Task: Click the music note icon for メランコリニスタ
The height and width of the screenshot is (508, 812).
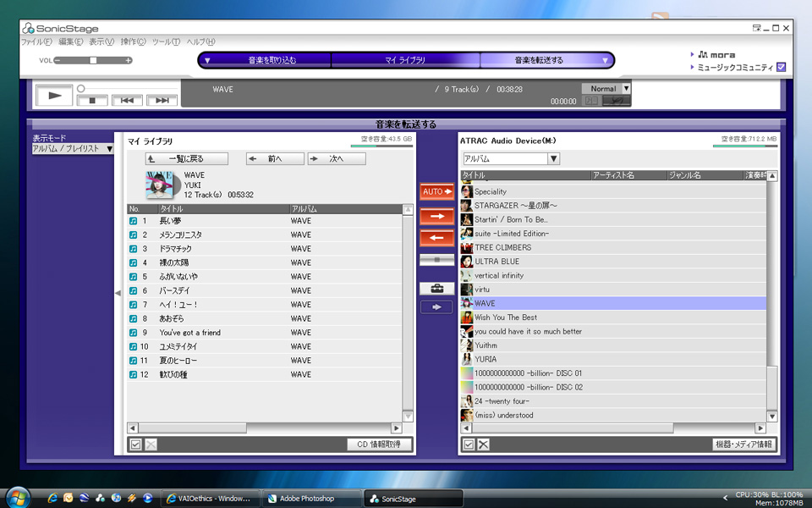Action: pyautogui.click(x=133, y=235)
